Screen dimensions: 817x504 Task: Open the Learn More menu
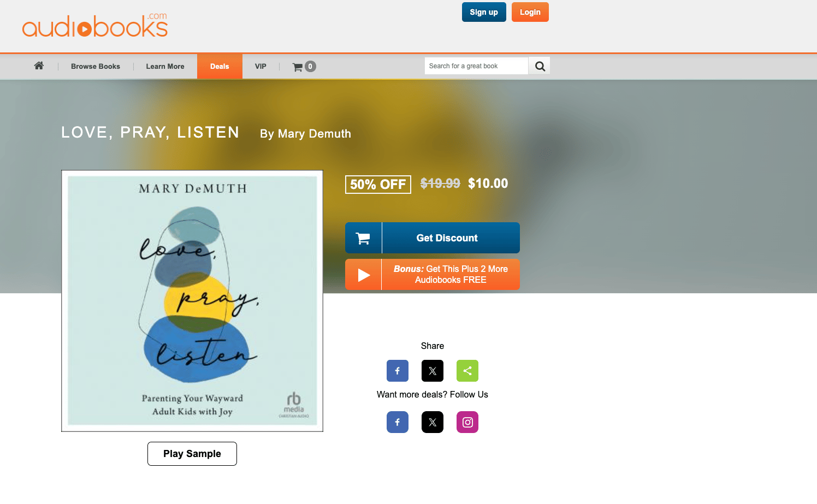point(165,67)
